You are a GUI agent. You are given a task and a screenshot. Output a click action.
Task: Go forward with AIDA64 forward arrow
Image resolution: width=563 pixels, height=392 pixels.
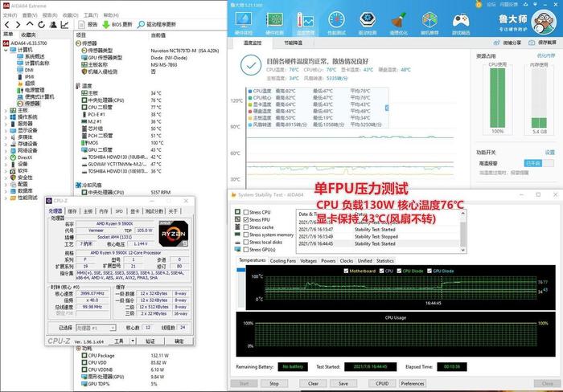(x=18, y=24)
